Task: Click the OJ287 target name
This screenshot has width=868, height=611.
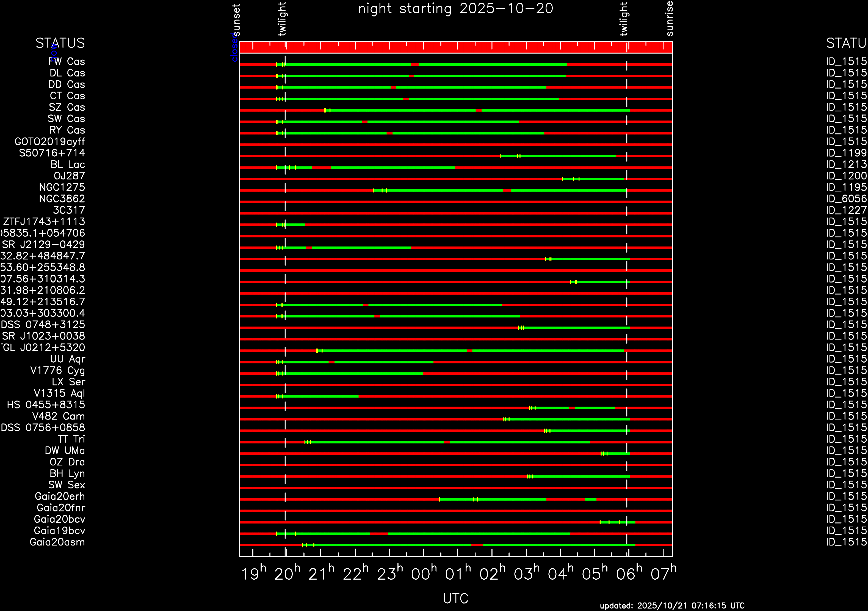Action: click(x=69, y=176)
